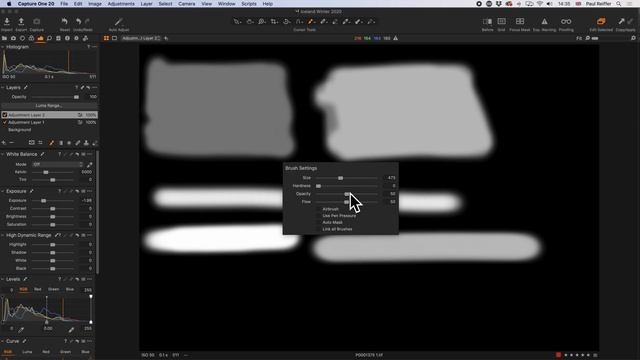The image size is (640, 360).
Task: Click the brush Hardness slider
Action: 347,186
